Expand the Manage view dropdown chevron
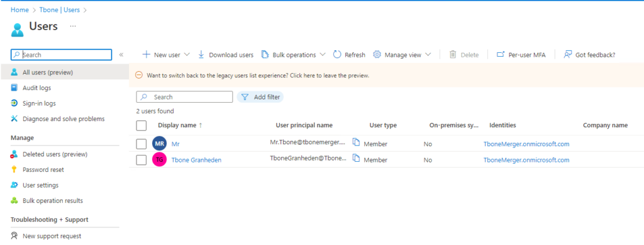 pos(428,55)
